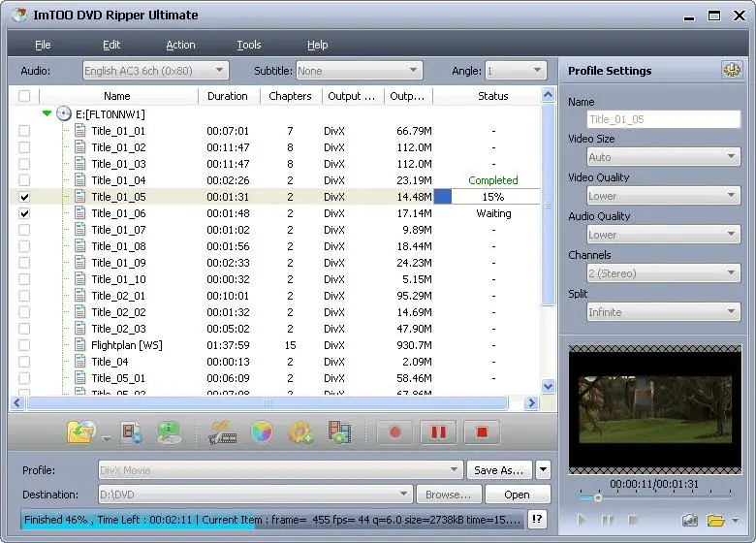Screen dimensions: 756x543
Task: Pause the ripping with red pause icon
Action: [x=438, y=432]
